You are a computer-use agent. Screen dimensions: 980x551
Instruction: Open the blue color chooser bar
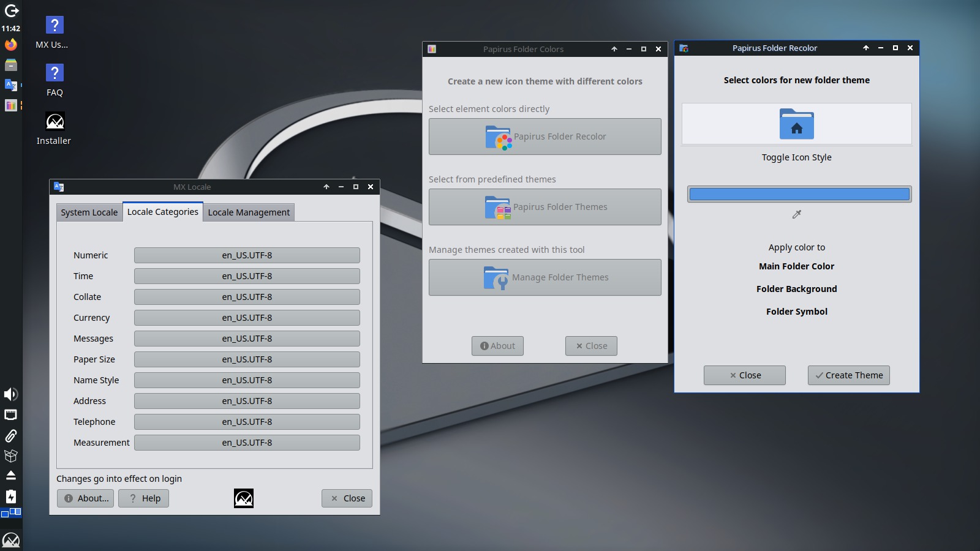[799, 194]
